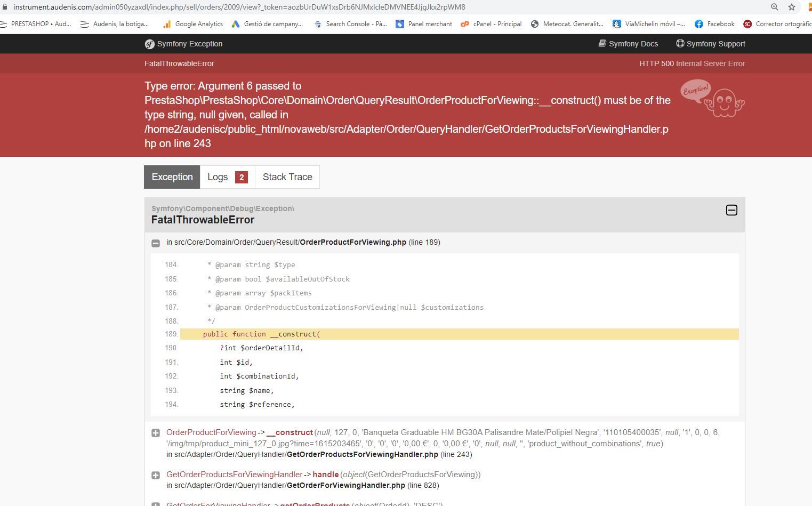Open the ViaMichelin móvil bookmark
Screen dimensions: 812x506
point(649,24)
